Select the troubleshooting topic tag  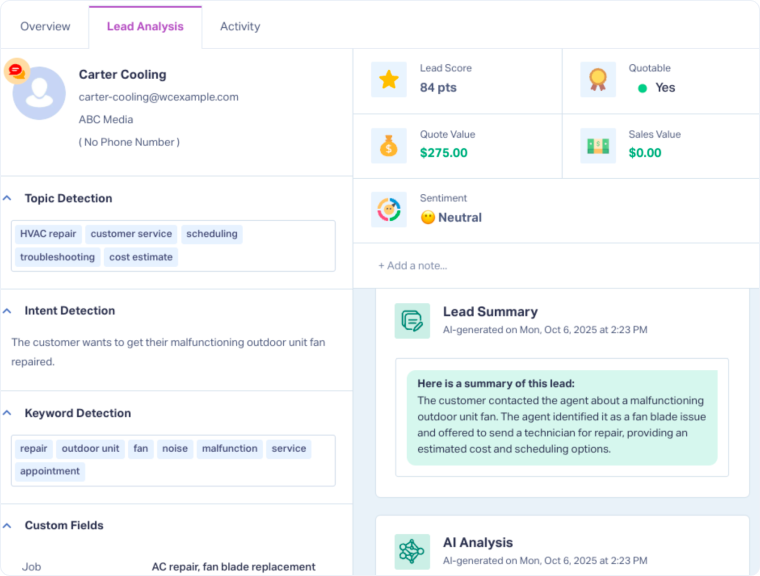coord(57,257)
